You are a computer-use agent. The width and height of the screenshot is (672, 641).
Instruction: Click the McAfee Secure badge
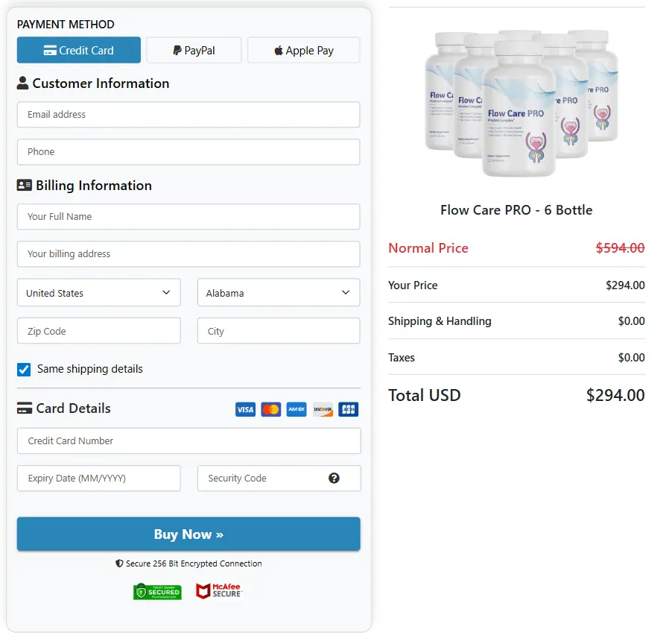coord(218,590)
